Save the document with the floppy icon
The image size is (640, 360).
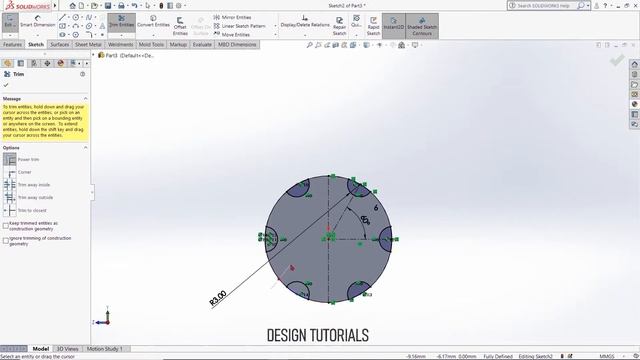pos(108,6)
